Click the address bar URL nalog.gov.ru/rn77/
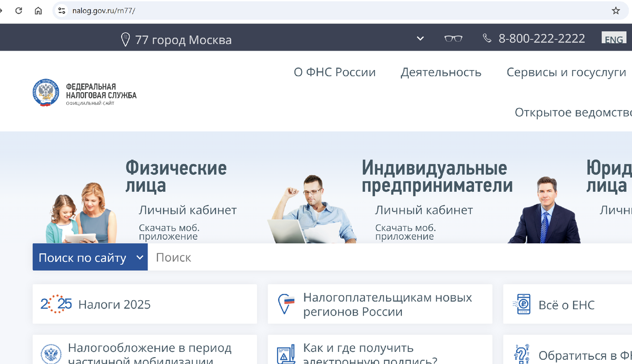The image size is (632, 364). [x=103, y=11]
